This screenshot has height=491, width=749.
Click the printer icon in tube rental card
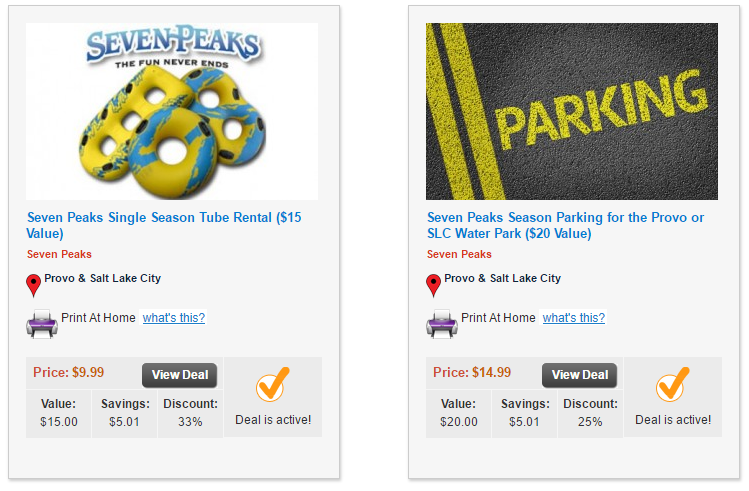[41, 323]
